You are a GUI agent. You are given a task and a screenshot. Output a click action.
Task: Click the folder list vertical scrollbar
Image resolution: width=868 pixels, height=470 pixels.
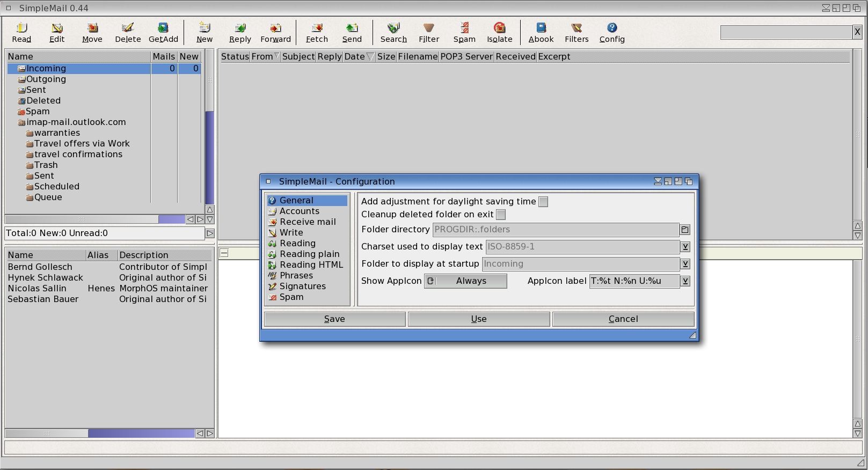(210, 127)
